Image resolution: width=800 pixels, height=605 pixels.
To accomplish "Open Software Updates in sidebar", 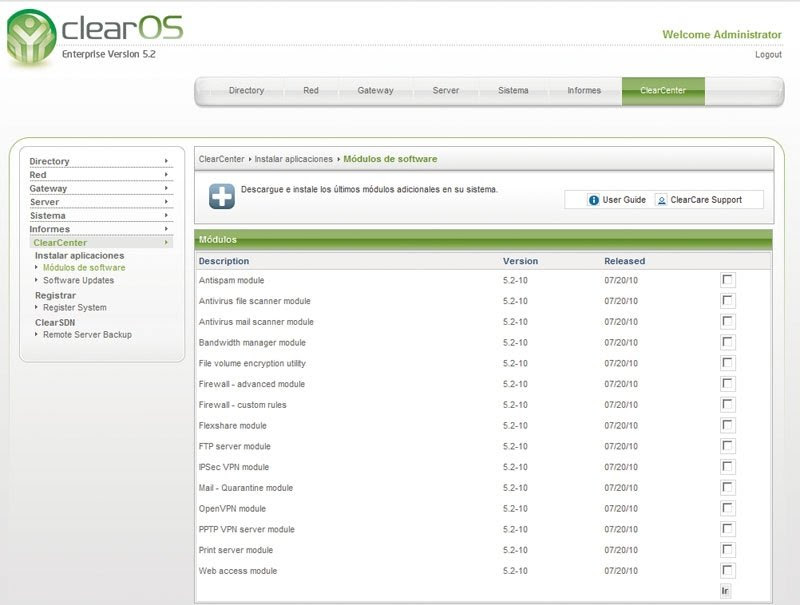I will coord(79,280).
